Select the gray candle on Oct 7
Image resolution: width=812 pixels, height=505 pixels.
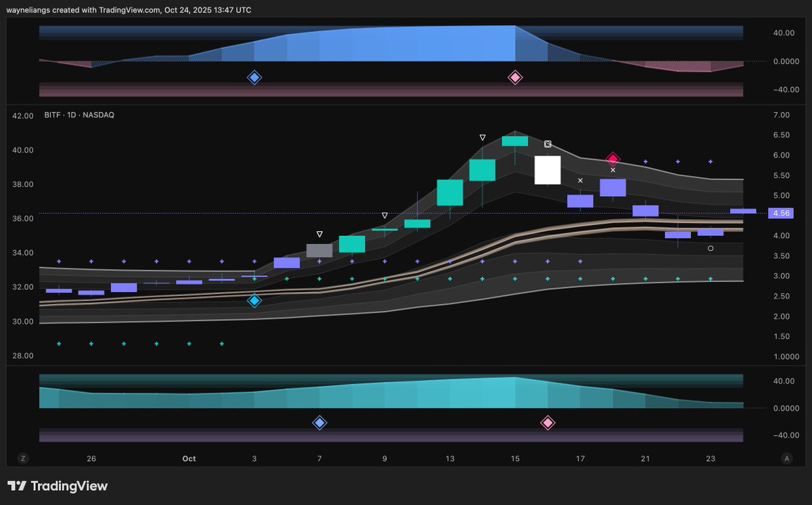pos(319,251)
